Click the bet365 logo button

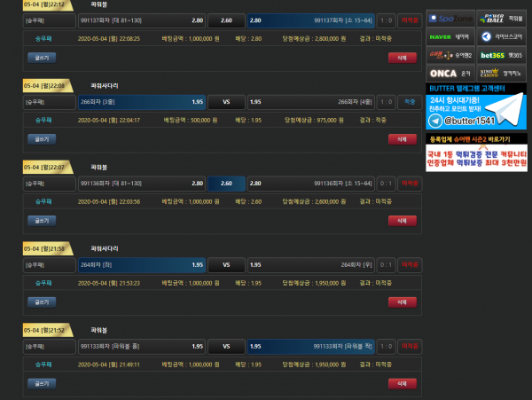(501, 55)
